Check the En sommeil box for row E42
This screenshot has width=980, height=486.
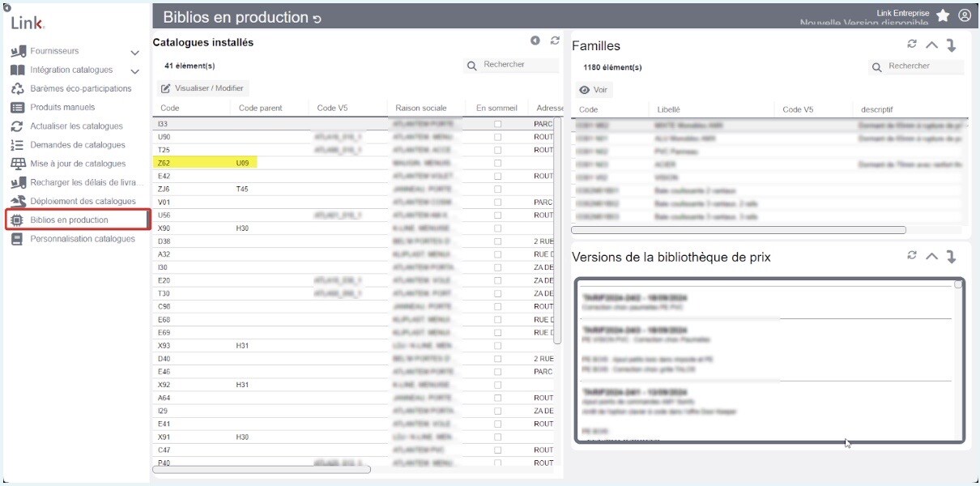coord(497,176)
